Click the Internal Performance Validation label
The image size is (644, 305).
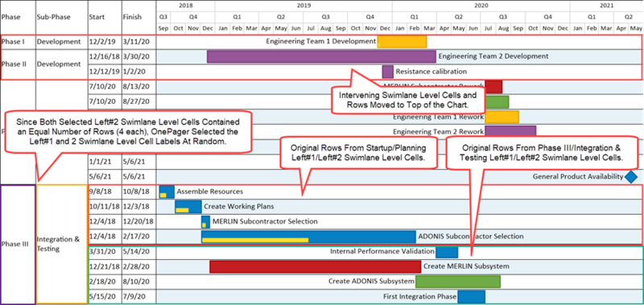click(382, 251)
